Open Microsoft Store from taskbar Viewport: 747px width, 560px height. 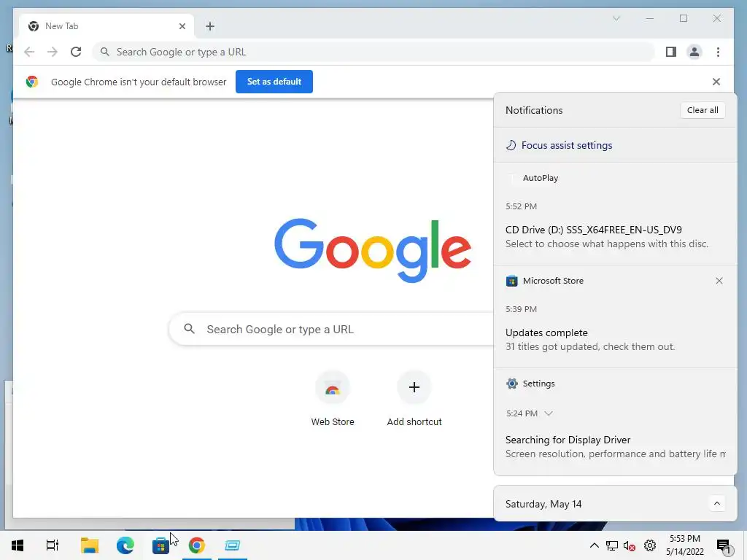(161, 545)
